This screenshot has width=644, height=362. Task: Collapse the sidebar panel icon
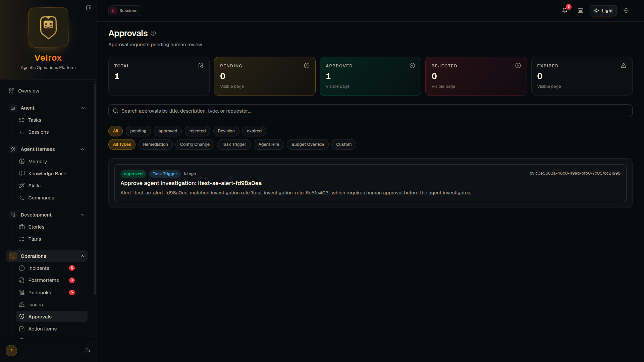[x=89, y=8]
